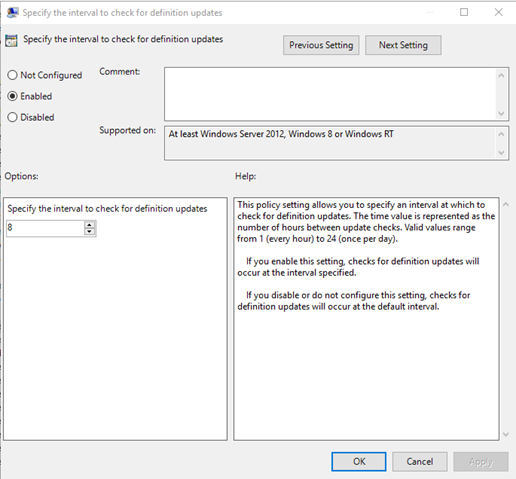Image resolution: width=516 pixels, height=479 pixels.
Task: Click the policy setting icon beside heading
Action: click(11, 40)
